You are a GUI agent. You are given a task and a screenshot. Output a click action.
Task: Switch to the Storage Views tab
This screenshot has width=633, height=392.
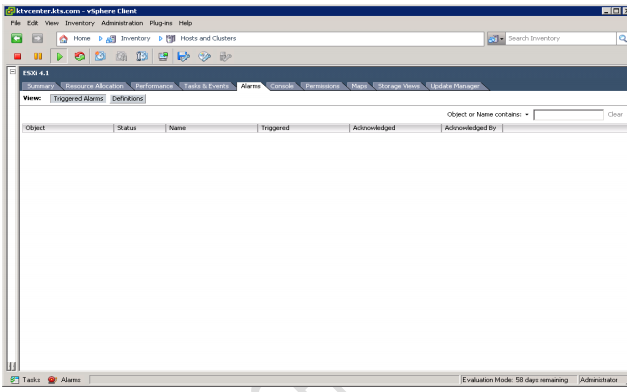click(398, 86)
